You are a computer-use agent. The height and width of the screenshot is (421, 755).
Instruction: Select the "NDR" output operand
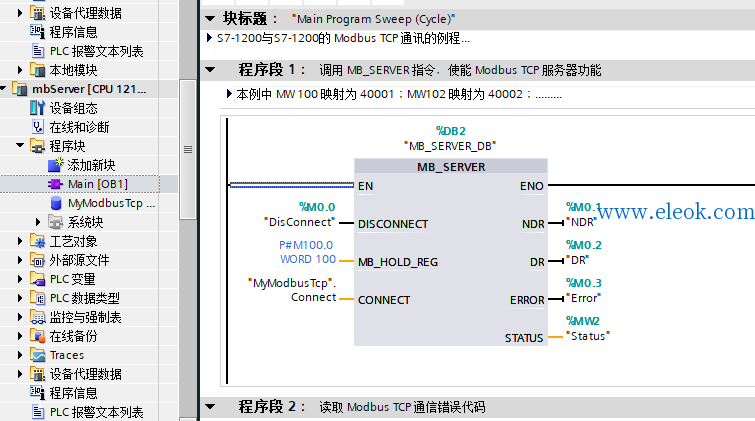point(582,222)
